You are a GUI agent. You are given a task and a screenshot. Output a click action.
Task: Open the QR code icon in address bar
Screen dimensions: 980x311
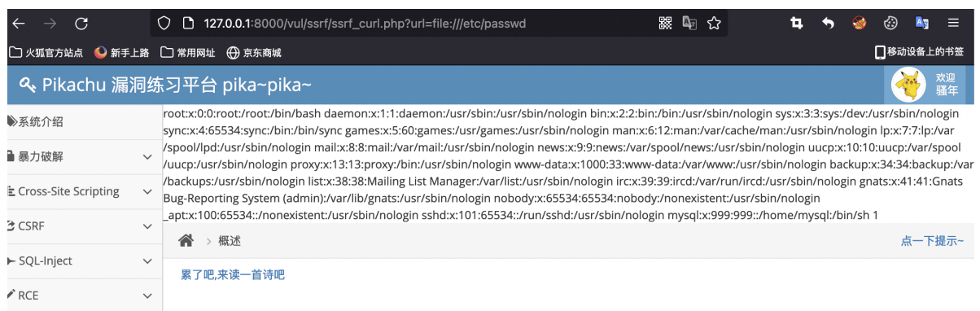pyautogui.click(x=665, y=23)
